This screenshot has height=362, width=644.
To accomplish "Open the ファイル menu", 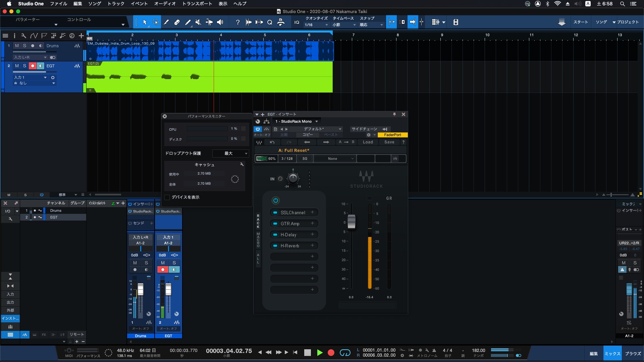I will point(59,4).
